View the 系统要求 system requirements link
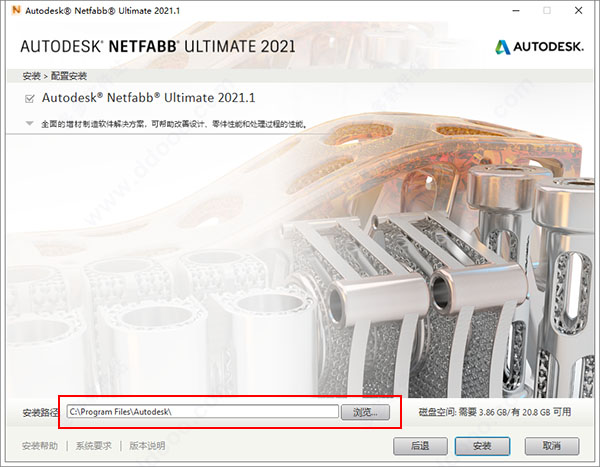Screen dimensions: 600x467 [x=93, y=446]
